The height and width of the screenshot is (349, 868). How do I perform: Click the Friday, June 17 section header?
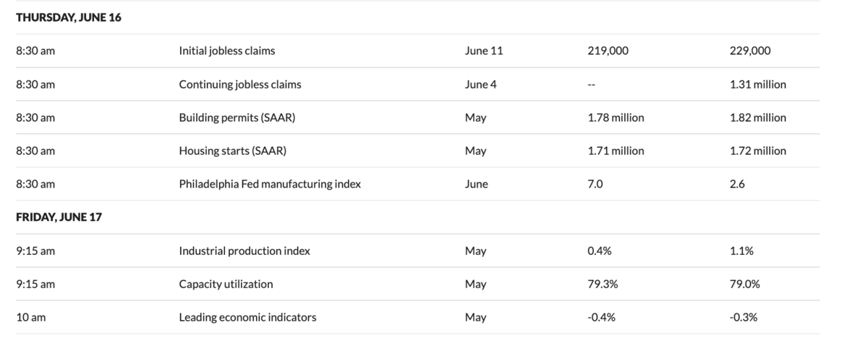point(59,217)
